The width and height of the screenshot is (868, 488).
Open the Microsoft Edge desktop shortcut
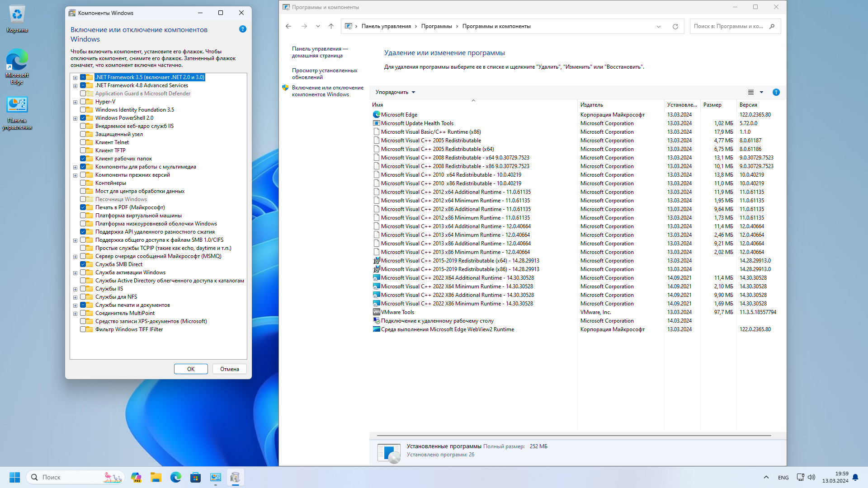click(x=17, y=66)
